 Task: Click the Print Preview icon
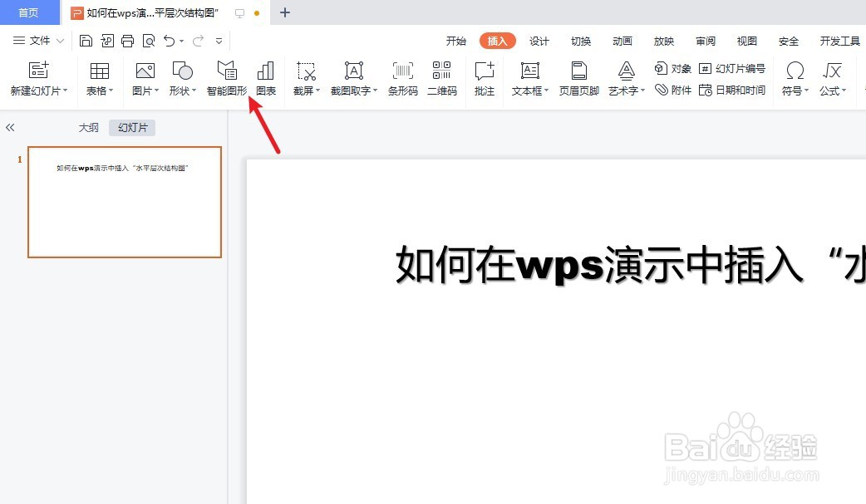tap(149, 41)
